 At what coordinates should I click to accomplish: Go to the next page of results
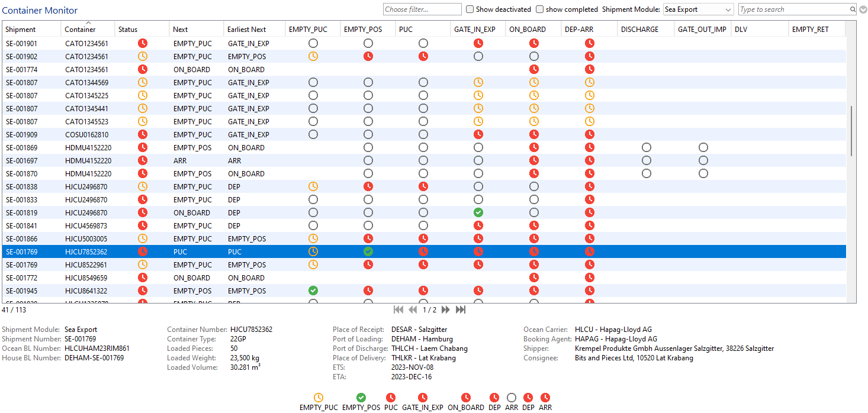point(445,310)
